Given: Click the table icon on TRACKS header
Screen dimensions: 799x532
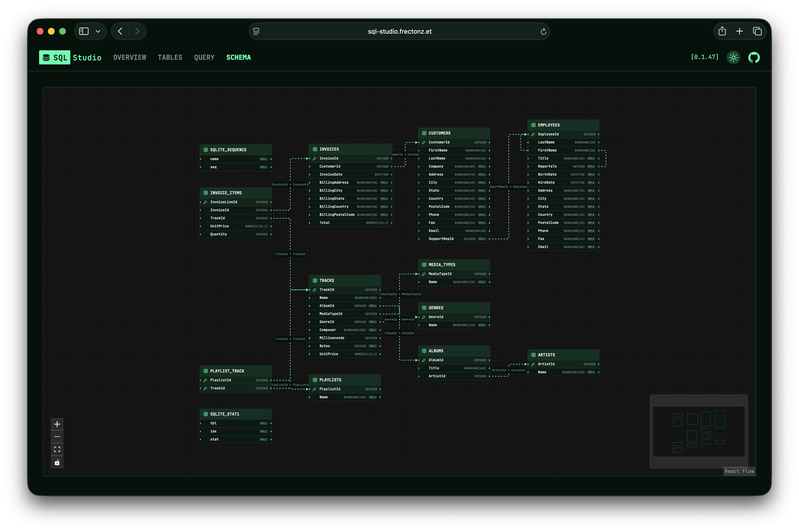Looking at the screenshot, I should [x=315, y=281].
